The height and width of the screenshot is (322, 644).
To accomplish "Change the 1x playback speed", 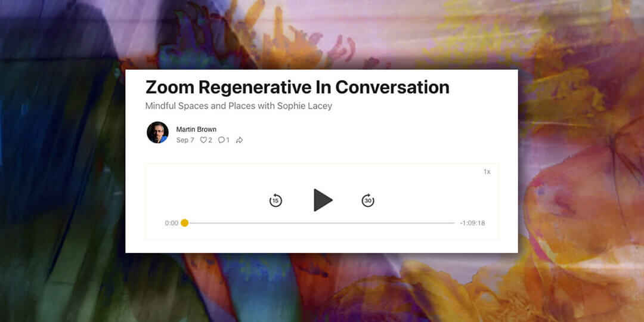I will [x=487, y=172].
